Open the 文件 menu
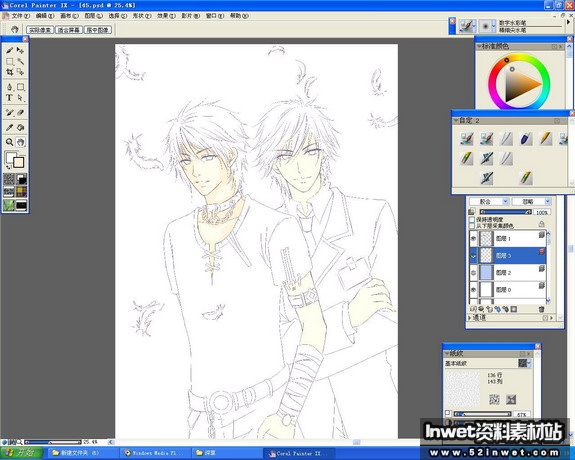The width and height of the screenshot is (575, 460). (x=20, y=16)
